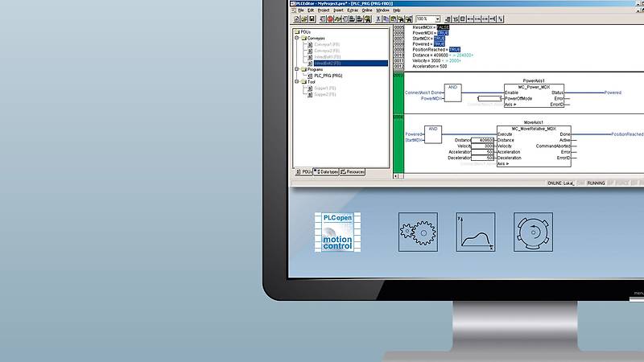Open the Online menu

[366, 10]
